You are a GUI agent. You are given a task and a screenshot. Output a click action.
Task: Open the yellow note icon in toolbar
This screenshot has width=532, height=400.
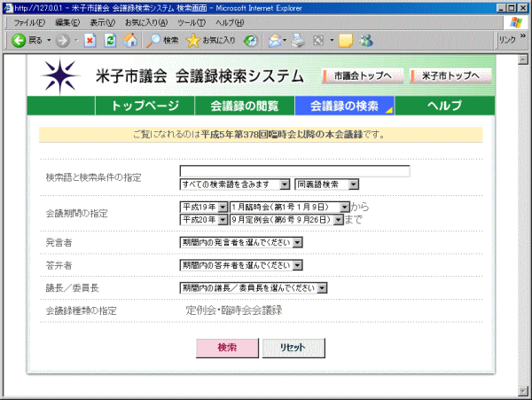346,41
